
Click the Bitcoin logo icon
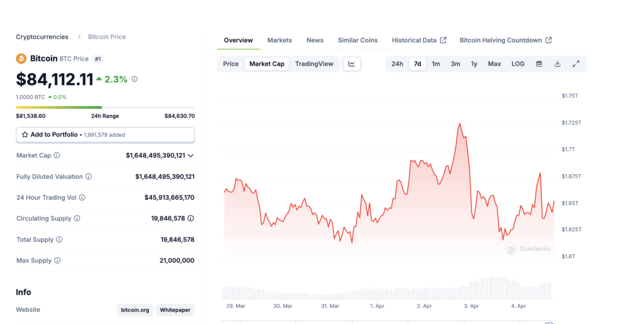tap(21, 58)
